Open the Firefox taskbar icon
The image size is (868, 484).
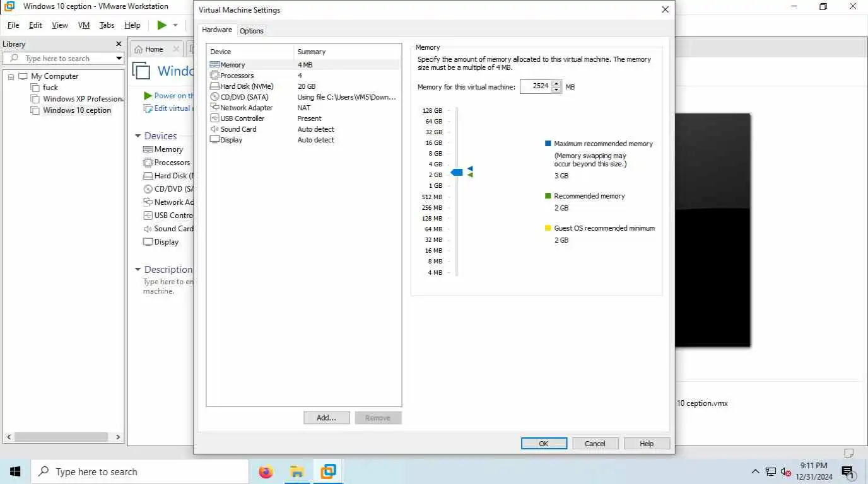pos(266,471)
